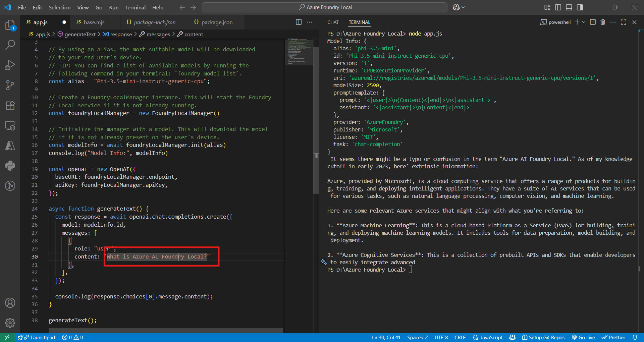Viewport: 644px width, 342px height.
Task: Click the Azure Foundry Local search box
Action: click(x=325, y=7)
